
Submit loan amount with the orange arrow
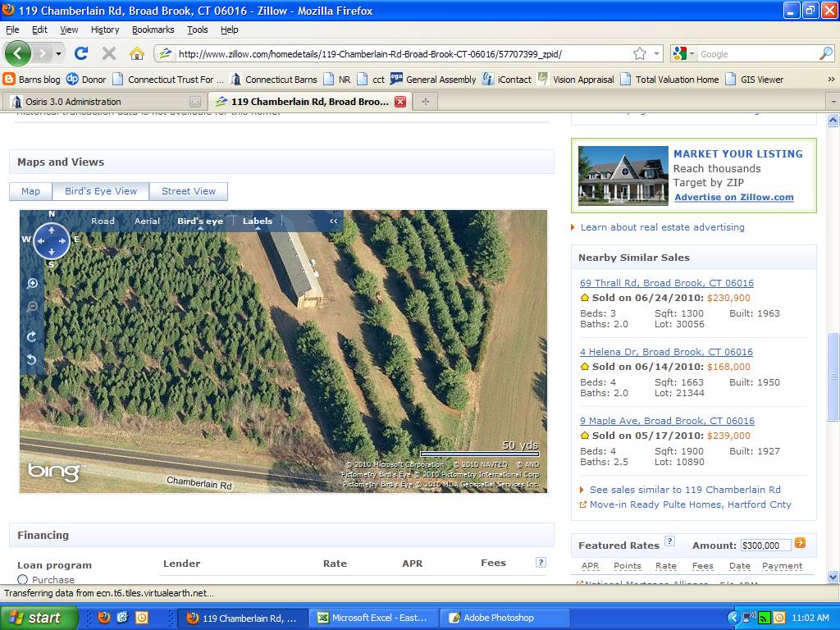[x=800, y=543]
